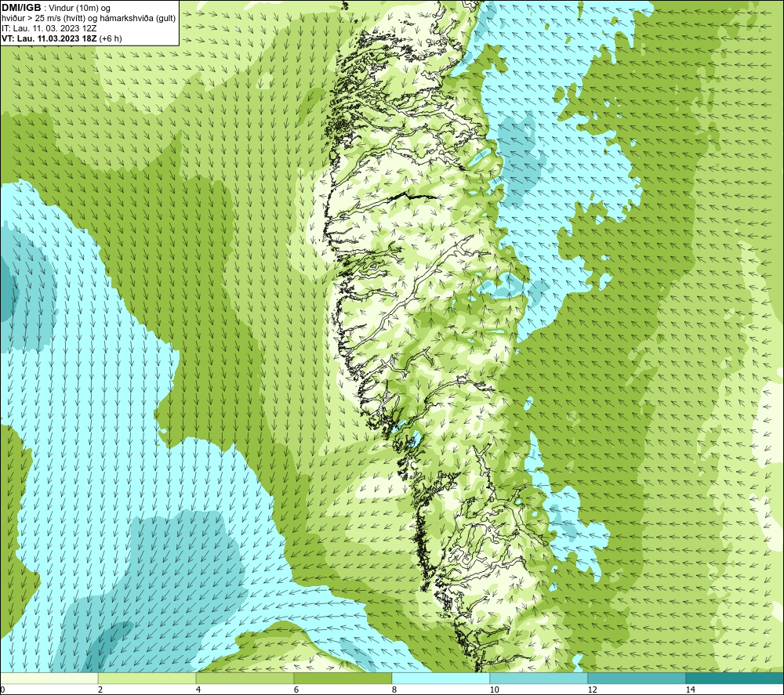The height and width of the screenshot is (695, 784).
Task: Select the 'IT: Lau. 11. 03. 2023 12Z' line
Action: (x=49, y=28)
